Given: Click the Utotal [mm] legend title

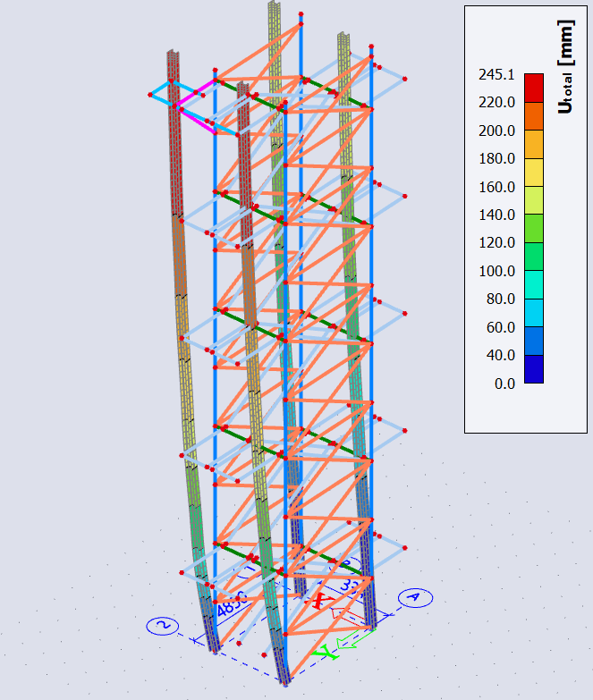Looking at the screenshot, I should coord(564,78).
